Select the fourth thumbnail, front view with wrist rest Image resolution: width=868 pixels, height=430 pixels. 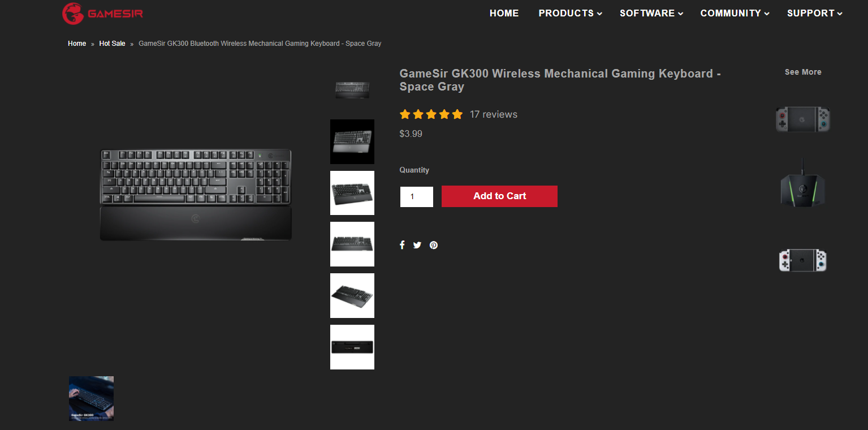pyautogui.click(x=352, y=244)
